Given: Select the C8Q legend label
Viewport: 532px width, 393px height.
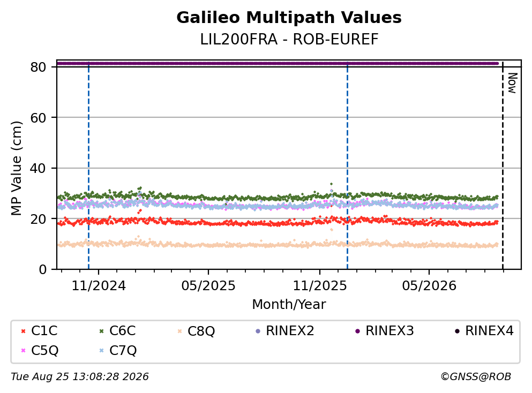Looking at the screenshot, I should pyautogui.click(x=201, y=331).
